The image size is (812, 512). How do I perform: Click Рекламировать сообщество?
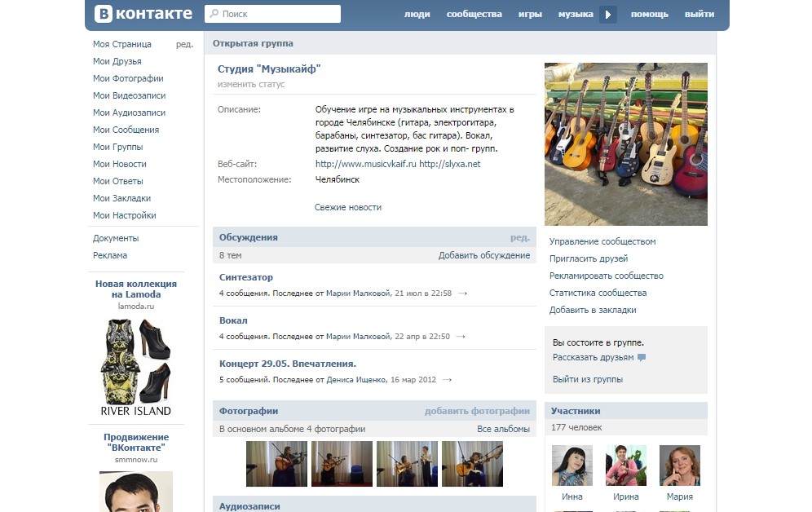pos(607,276)
